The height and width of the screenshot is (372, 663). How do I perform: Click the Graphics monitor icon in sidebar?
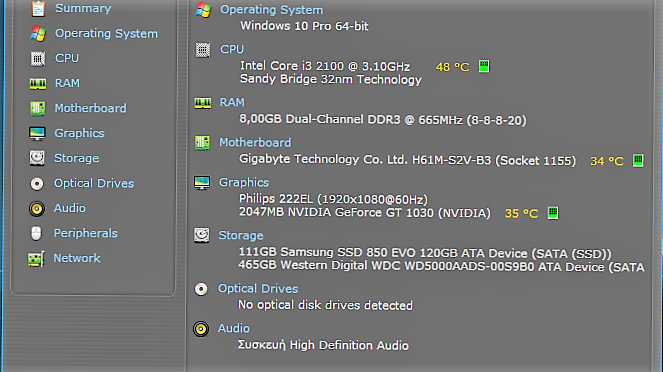[x=37, y=134]
